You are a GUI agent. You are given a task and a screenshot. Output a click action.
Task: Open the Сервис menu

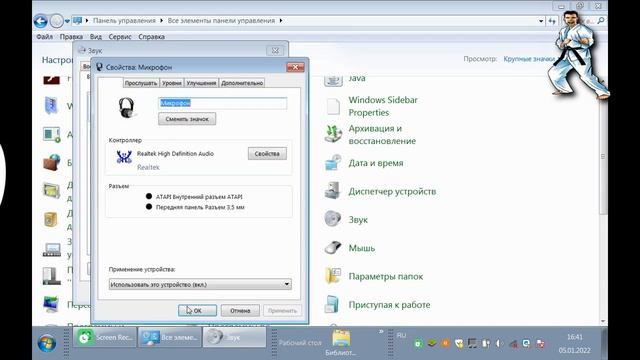tap(120, 37)
